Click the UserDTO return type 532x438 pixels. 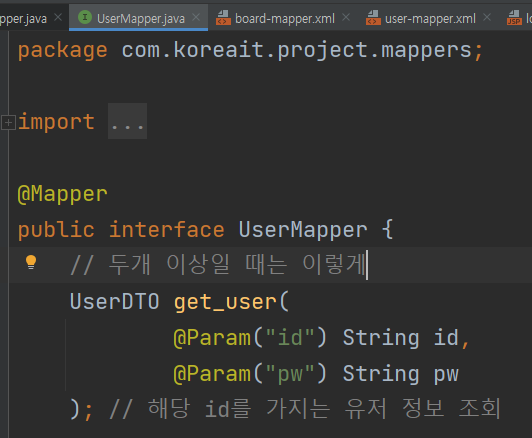[x=115, y=301]
